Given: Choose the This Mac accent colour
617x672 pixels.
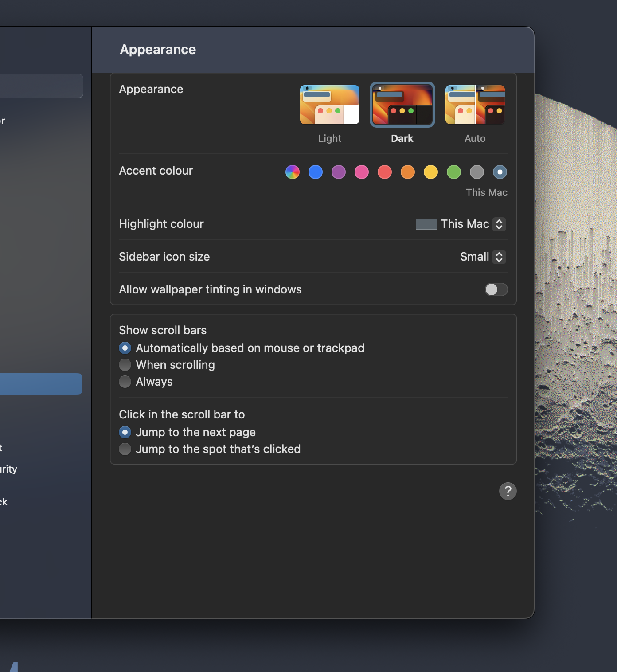Looking at the screenshot, I should click(500, 172).
